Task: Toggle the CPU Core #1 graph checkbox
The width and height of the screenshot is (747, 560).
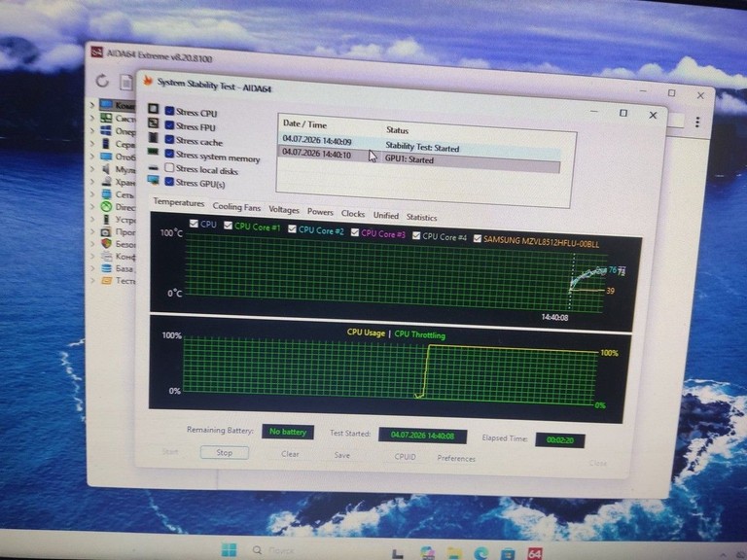Action: 228,226
